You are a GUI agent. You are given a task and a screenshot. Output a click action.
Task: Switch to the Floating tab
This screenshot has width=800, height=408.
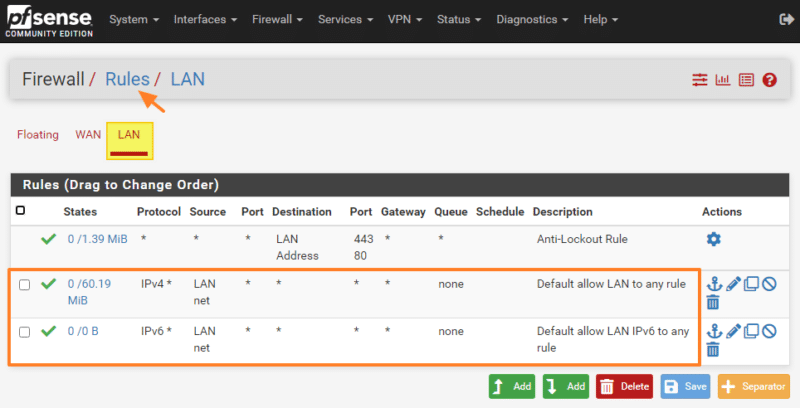tap(38, 135)
